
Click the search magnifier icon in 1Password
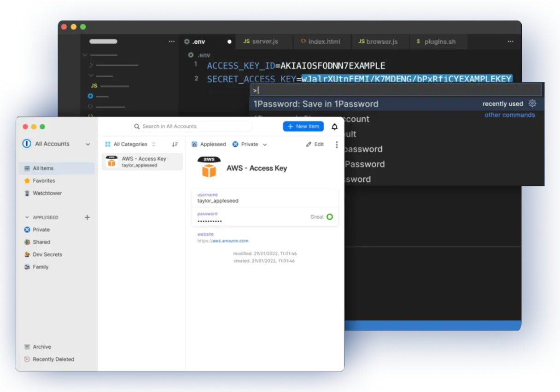pyautogui.click(x=137, y=127)
